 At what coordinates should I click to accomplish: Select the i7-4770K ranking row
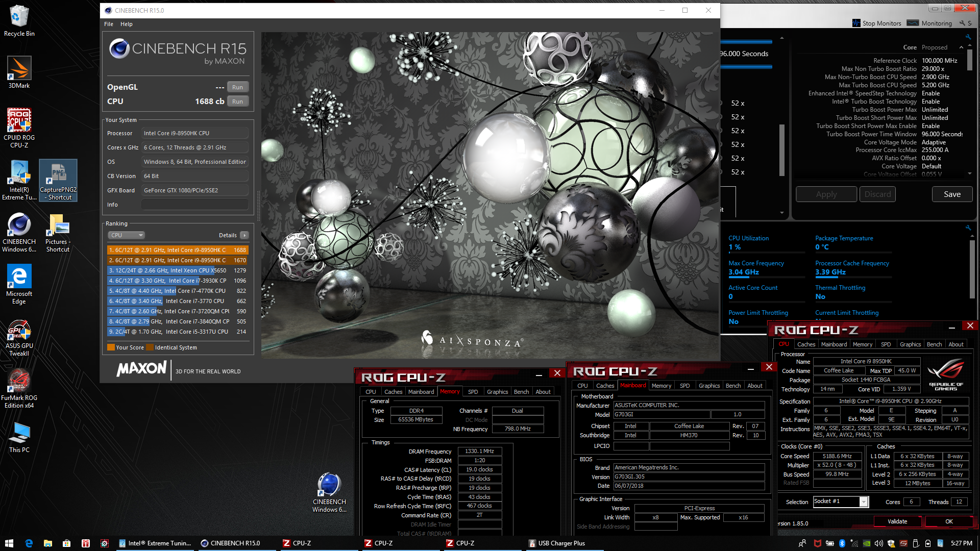point(178,291)
